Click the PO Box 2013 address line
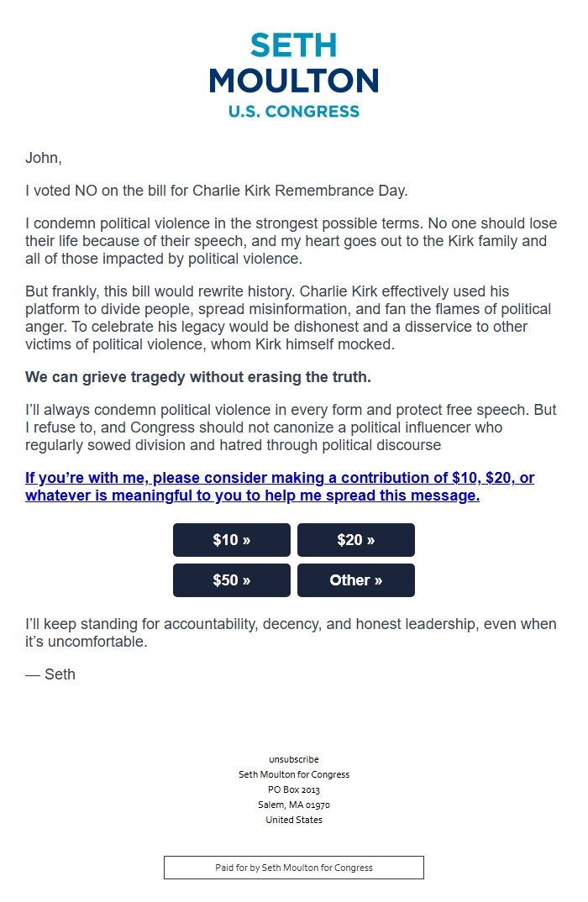The image size is (588, 902). pos(294,789)
